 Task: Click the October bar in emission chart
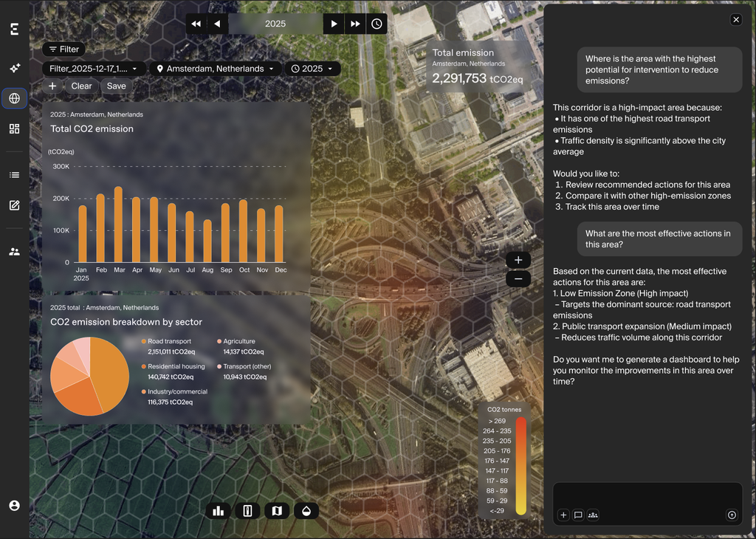pyautogui.click(x=243, y=231)
